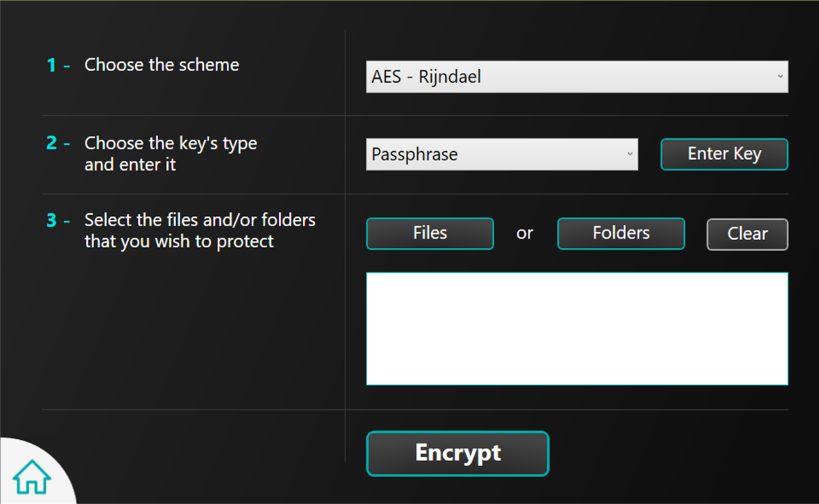
Task: Click "that you wish to protect" text
Action: 179,241
